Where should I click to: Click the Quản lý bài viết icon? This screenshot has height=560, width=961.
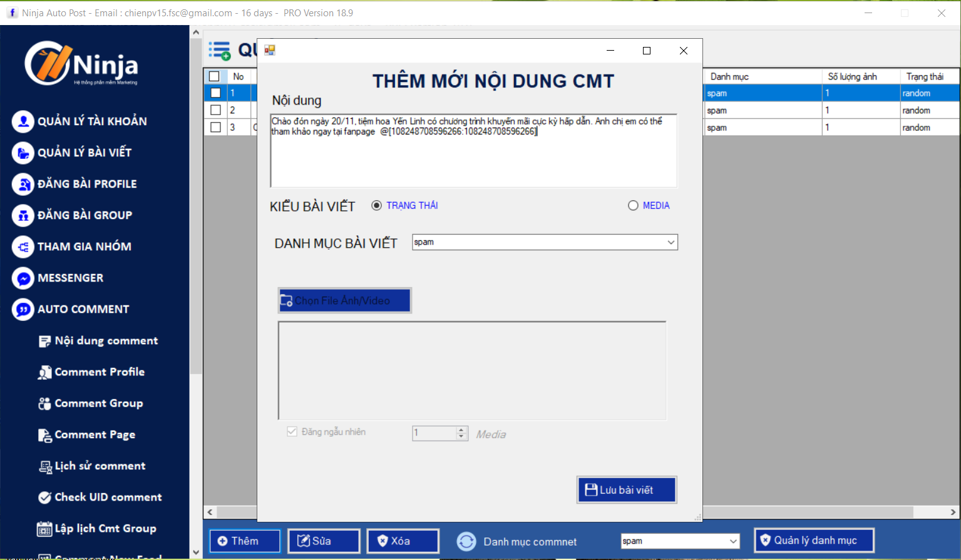[23, 153]
